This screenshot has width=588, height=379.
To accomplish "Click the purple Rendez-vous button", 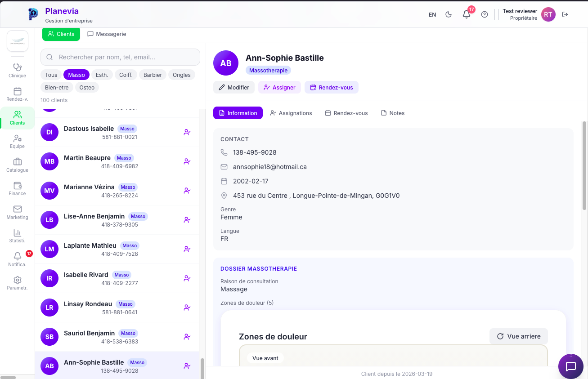I will 332,87.
